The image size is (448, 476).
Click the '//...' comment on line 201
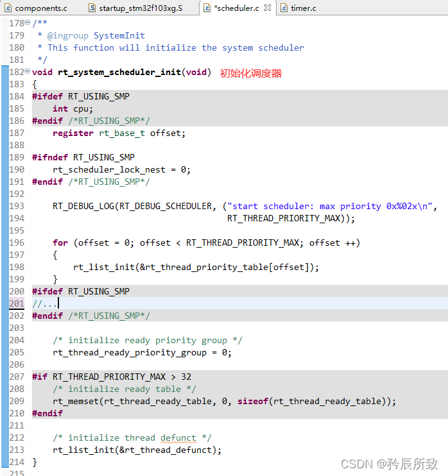[x=45, y=303]
